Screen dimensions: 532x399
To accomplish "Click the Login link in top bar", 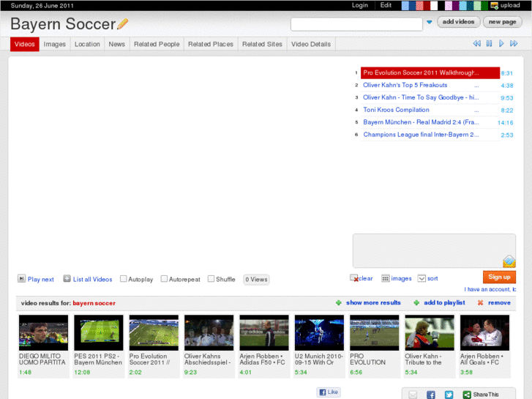I will (360, 5).
